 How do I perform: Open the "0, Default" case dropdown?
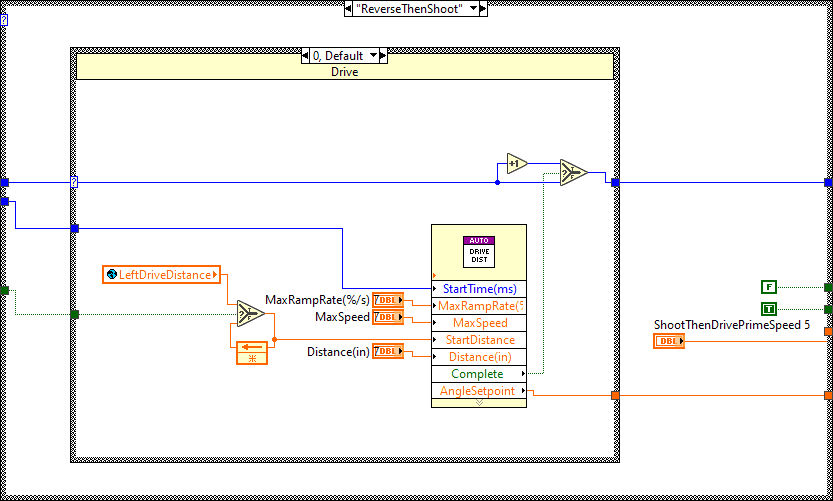coord(374,56)
